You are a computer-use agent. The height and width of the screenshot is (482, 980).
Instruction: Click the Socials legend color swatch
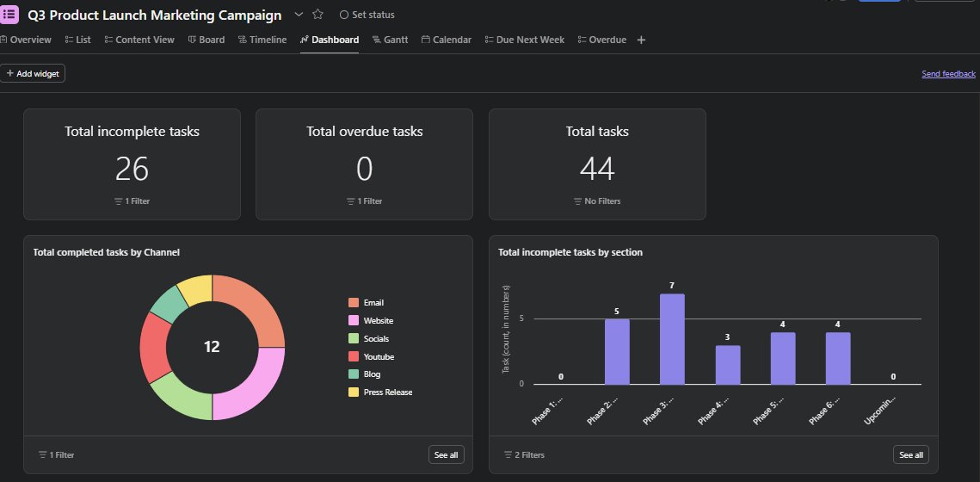(x=354, y=339)
